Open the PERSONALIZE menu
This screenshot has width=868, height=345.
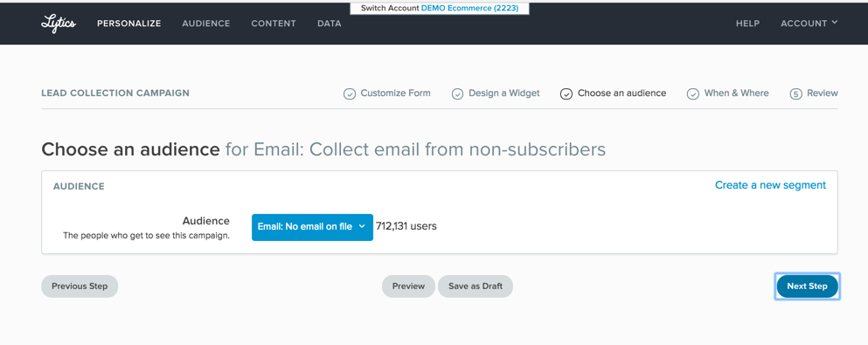coord(129,24)
